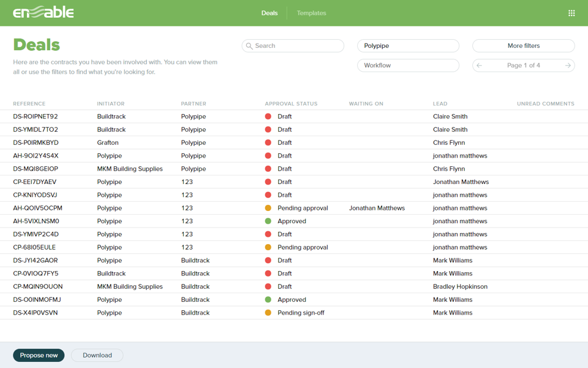Click the search magnifier icon
The image size is (588, 368).
coord(249,45)
